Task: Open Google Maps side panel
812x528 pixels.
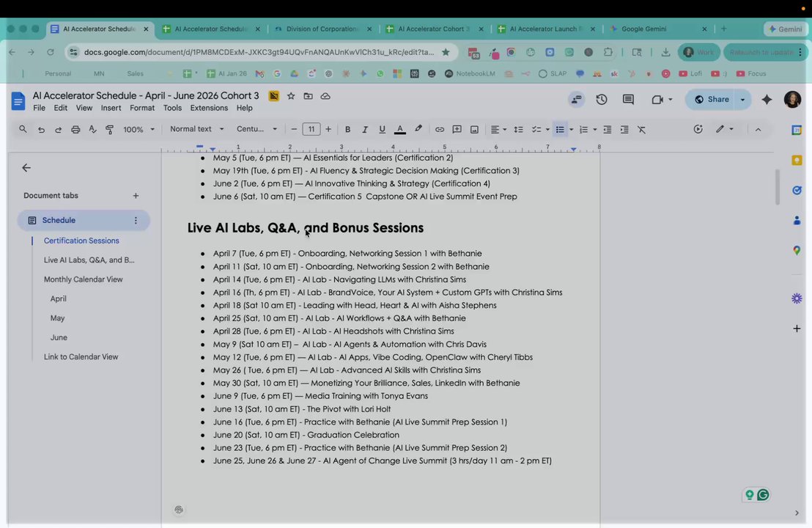Action: tap(797, 250)
